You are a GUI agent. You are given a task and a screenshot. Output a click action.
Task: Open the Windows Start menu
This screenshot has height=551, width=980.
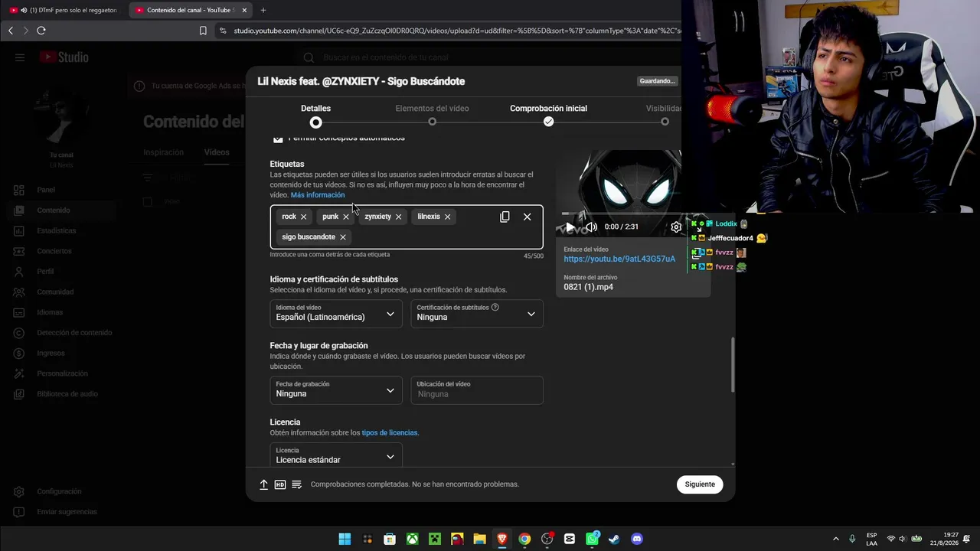345,539
